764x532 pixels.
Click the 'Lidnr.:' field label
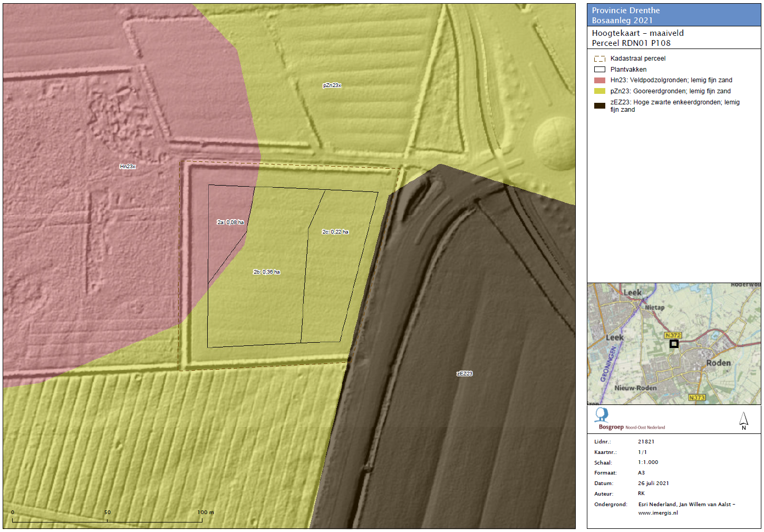(602, 442)
